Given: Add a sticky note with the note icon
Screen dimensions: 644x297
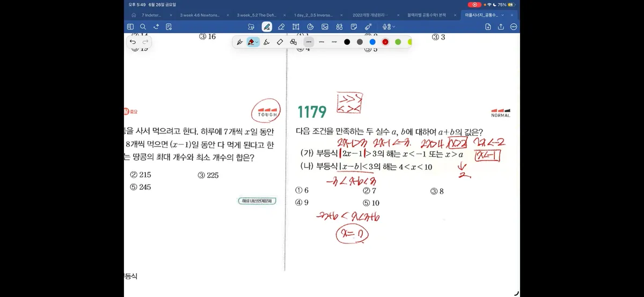Looking at the screenshot, I should click(x=354, y=26).
